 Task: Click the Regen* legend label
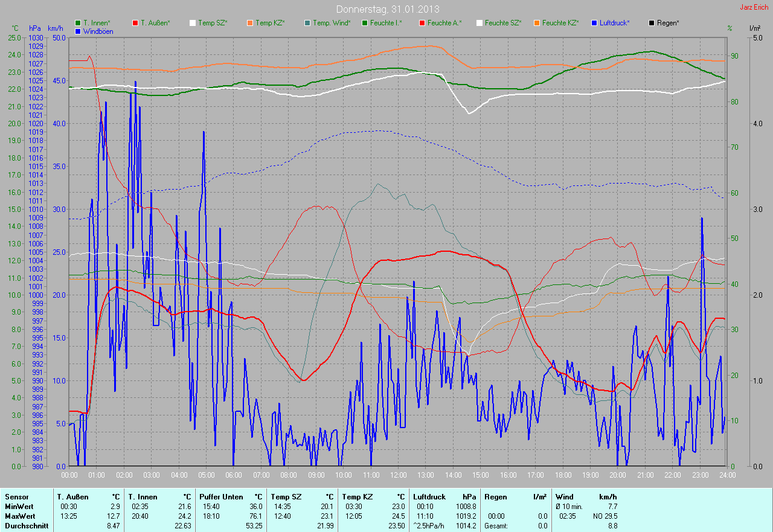click(x=668, y=23)
